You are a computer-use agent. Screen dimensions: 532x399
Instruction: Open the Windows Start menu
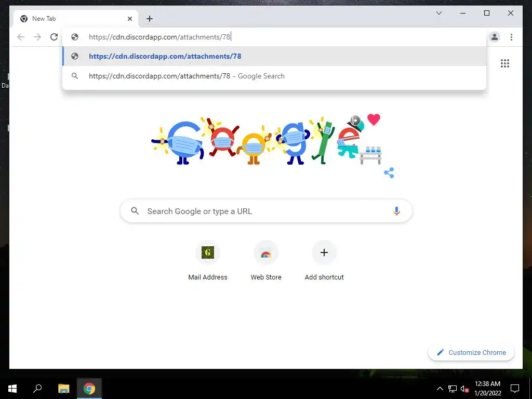tap(12, 389)
